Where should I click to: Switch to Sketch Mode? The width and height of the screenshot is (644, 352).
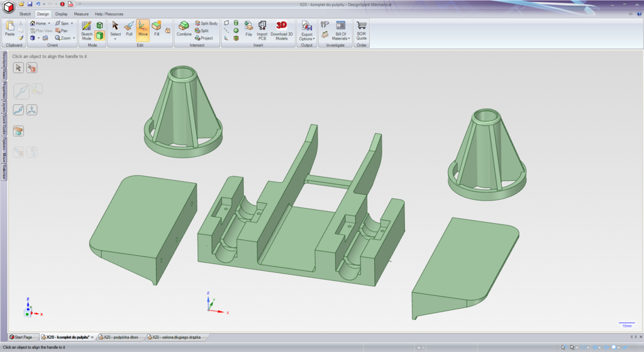click(x=86, y=30)
